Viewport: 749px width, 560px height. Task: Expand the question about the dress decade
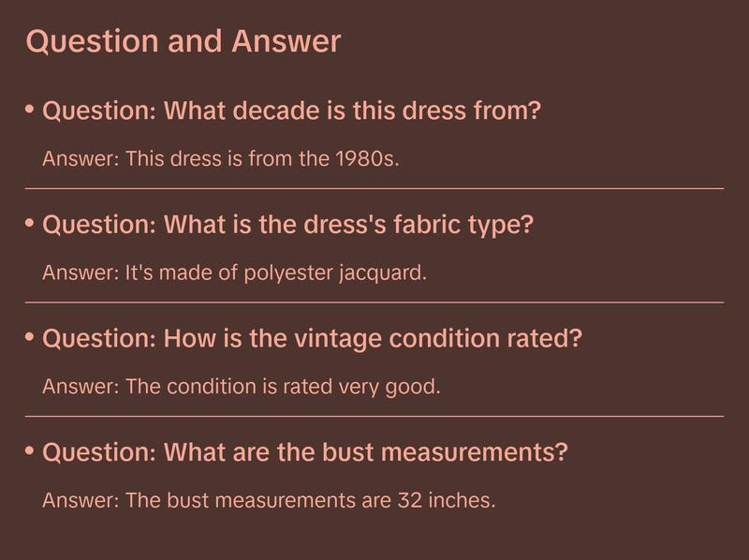click(x=292, y=111)
